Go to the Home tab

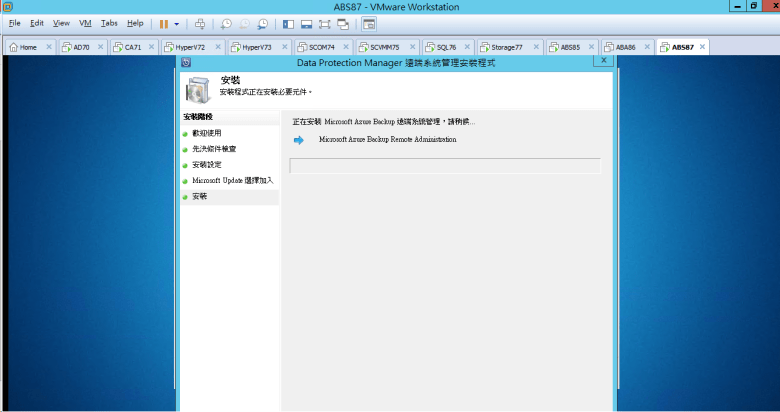[x=28, y=47]
